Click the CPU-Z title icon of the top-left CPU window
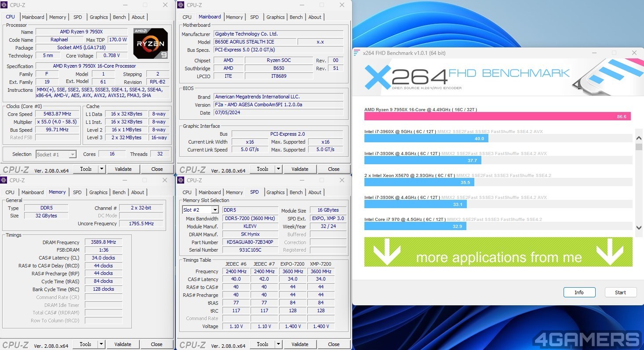 (x=4, y=5)
